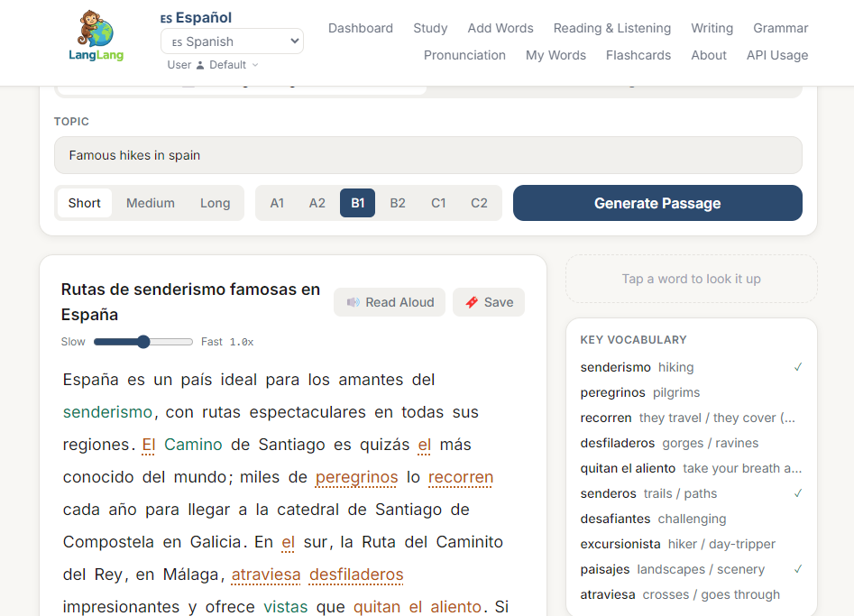854x616 pixels.
Task: Tap the word 'vistas' in the passage
Action: pos(285,607)
